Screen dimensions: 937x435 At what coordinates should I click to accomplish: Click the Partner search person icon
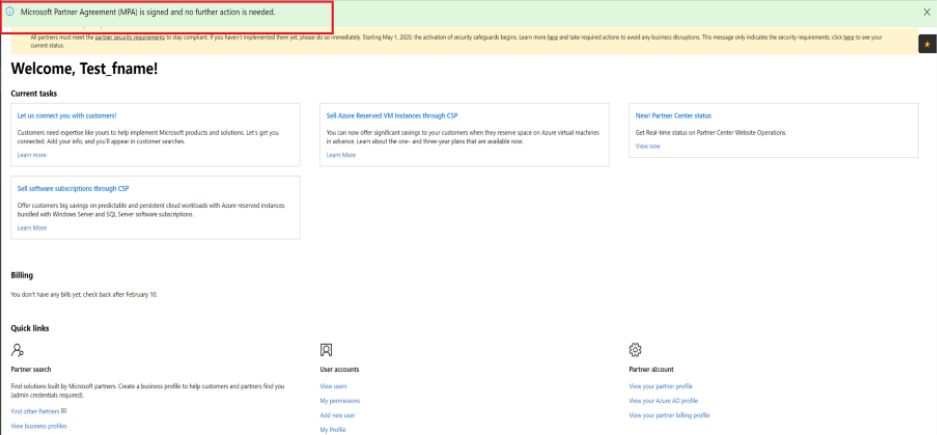click(x=17, y=350)
